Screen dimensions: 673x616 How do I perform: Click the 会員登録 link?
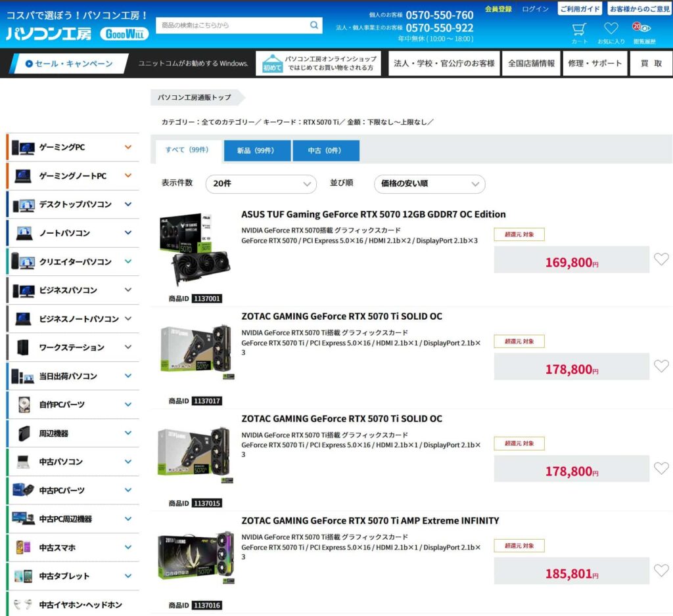498,9
